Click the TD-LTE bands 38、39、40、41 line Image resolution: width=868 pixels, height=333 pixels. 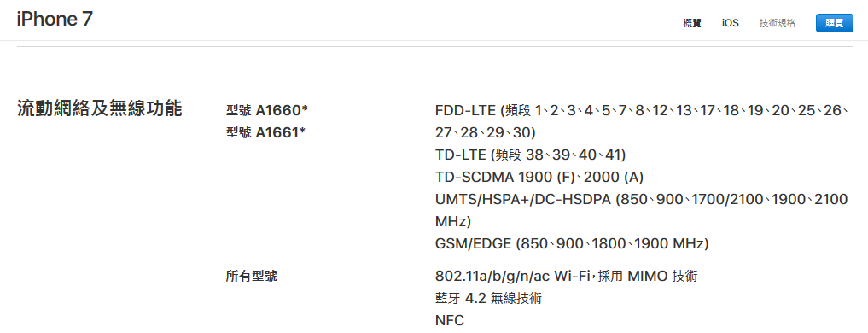(530, 155)
